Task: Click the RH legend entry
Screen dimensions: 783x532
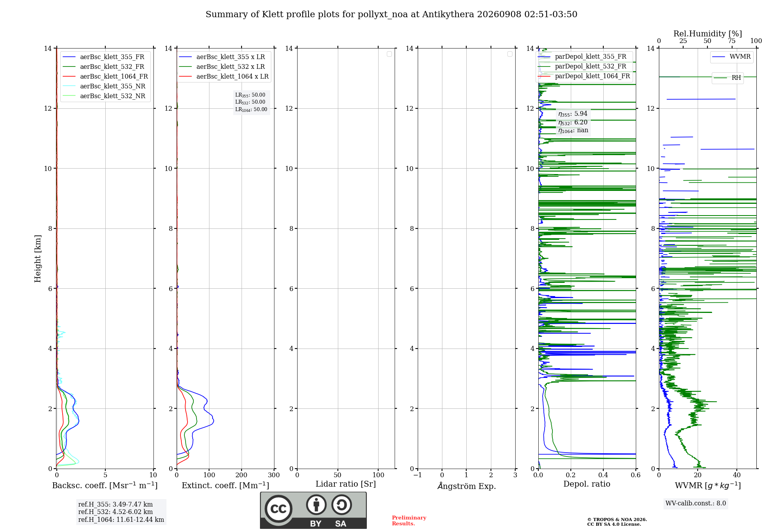Action: pos(727,78)
